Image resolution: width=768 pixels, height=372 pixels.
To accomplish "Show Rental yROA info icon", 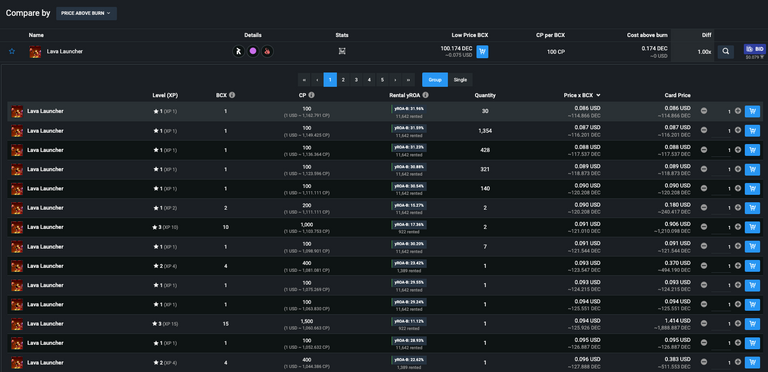I will (426, 95).
